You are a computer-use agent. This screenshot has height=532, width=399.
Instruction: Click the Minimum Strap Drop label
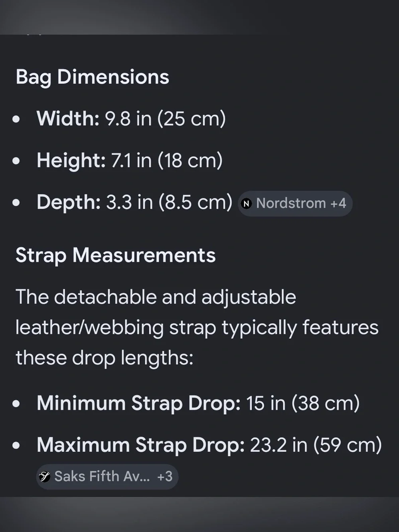[x=138, y=403]
